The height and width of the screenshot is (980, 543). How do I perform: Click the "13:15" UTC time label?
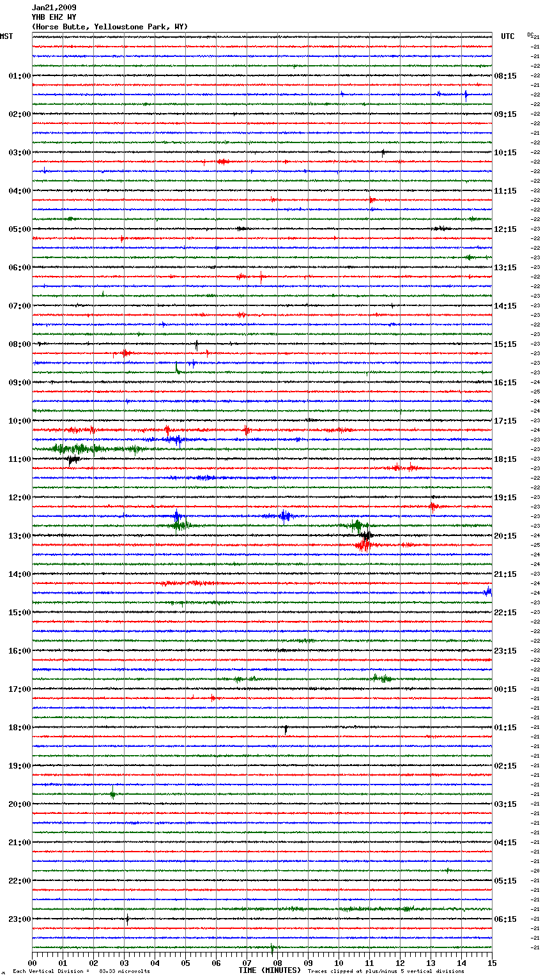(505, 268)
